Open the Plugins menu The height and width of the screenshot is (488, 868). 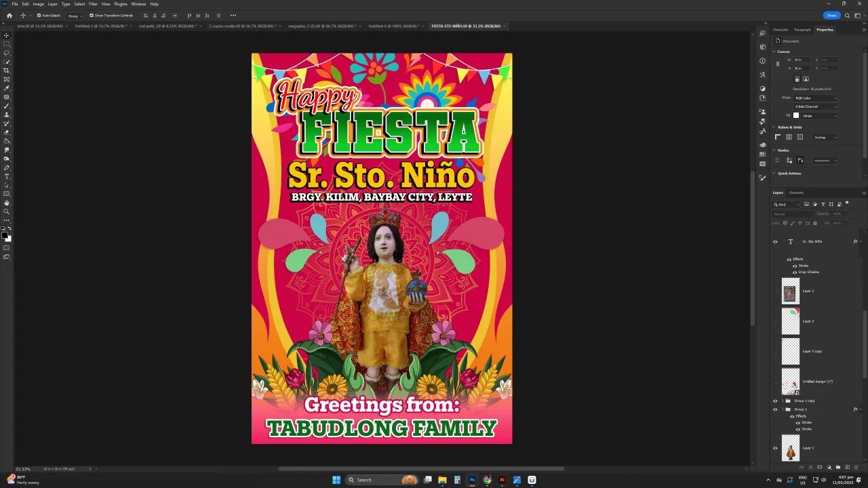(121, 4)
